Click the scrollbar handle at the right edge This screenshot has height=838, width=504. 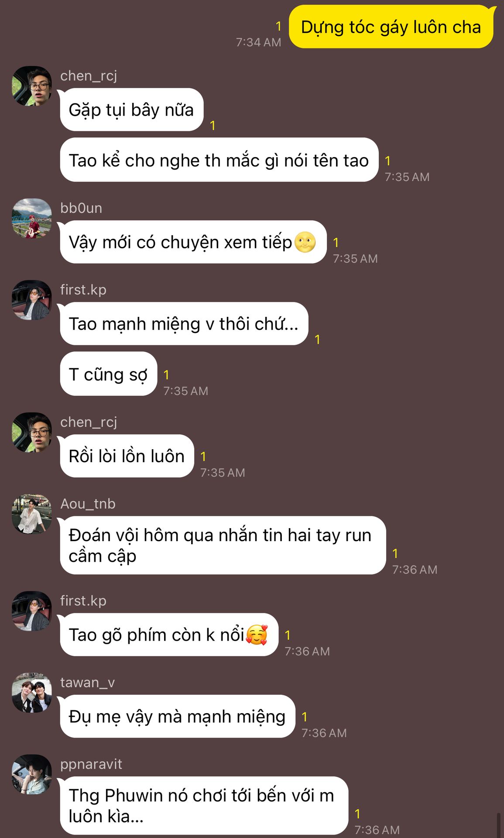coord(498,825)
